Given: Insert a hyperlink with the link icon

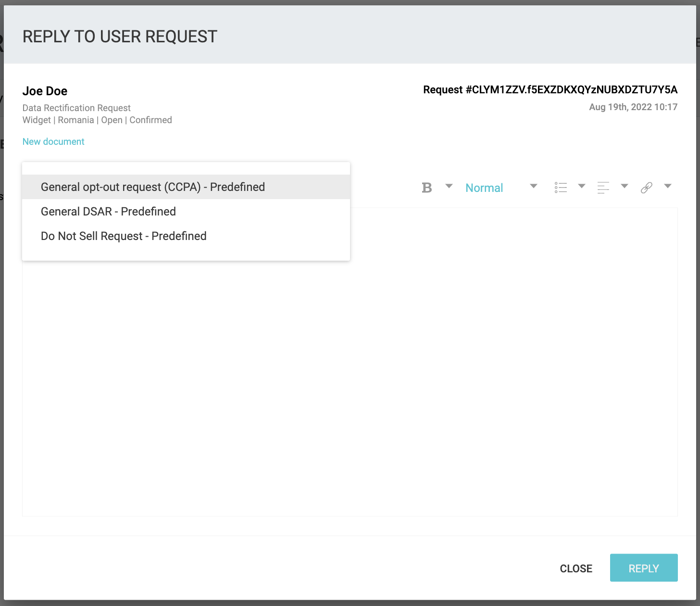Looking at the screenshot, I should (647, 188).
